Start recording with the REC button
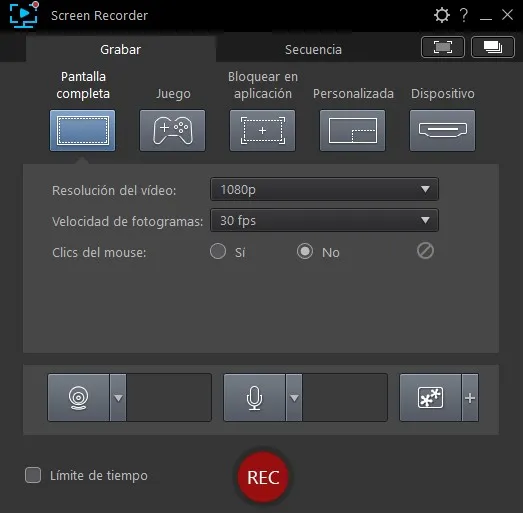 click(x=263, y=477)
